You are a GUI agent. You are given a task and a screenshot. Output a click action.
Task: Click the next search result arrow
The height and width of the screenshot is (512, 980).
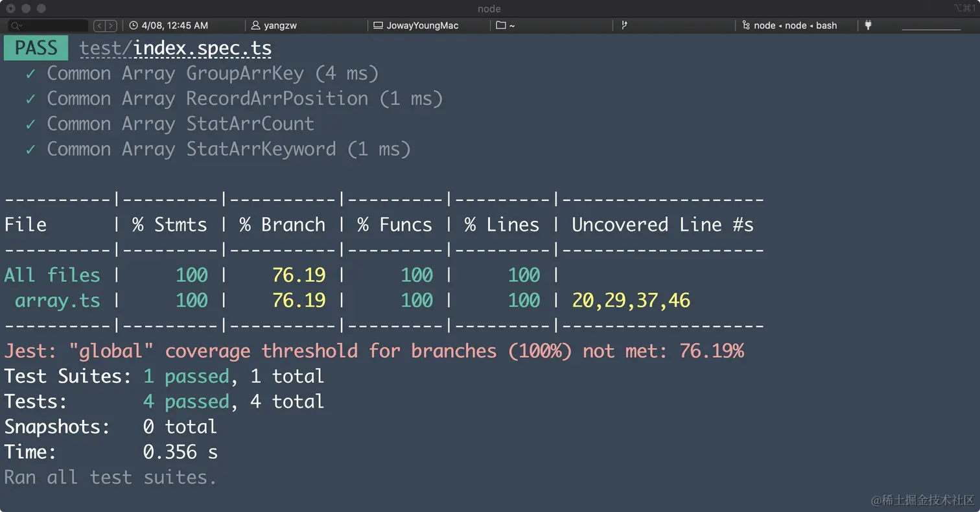point(111,26)
